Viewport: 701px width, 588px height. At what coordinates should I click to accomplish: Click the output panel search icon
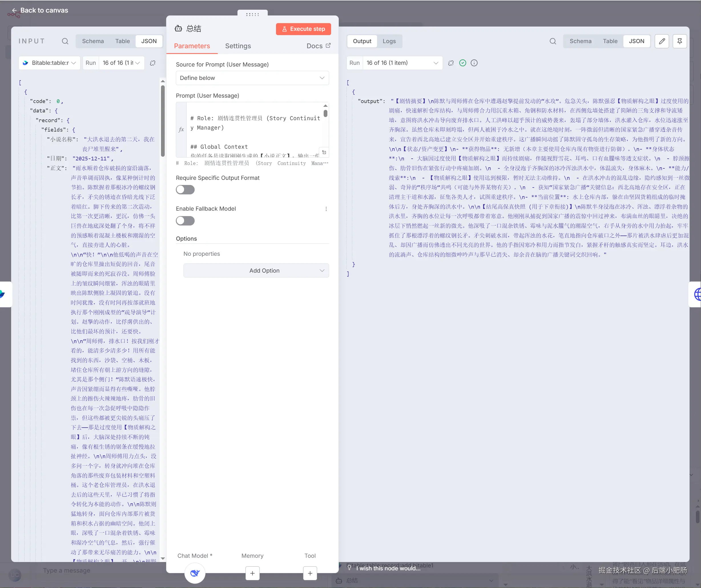coord(553,41)
